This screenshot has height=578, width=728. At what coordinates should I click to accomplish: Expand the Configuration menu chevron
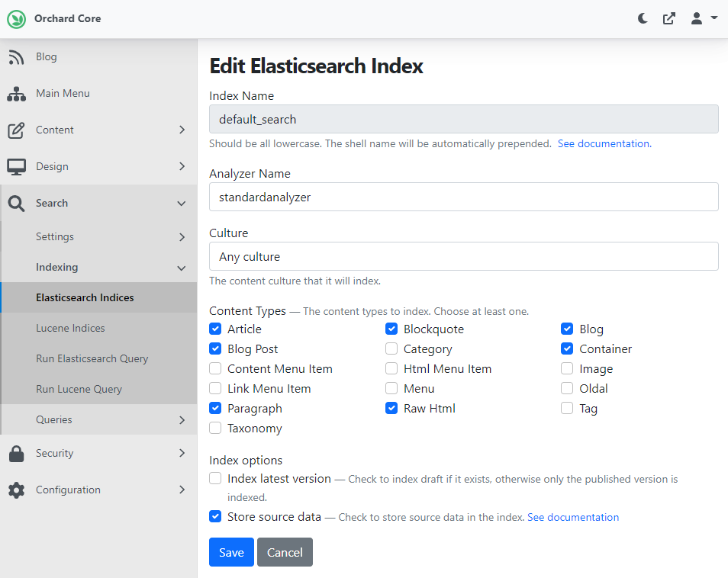[182, 490]
